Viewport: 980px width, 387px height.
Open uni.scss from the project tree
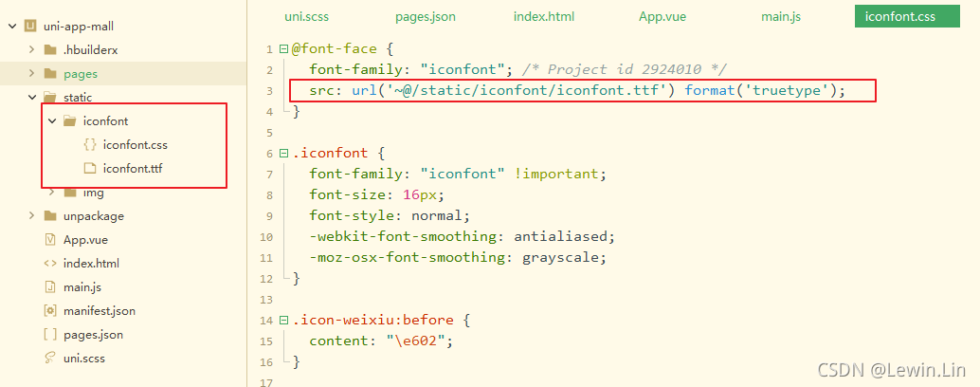[84, 359]
